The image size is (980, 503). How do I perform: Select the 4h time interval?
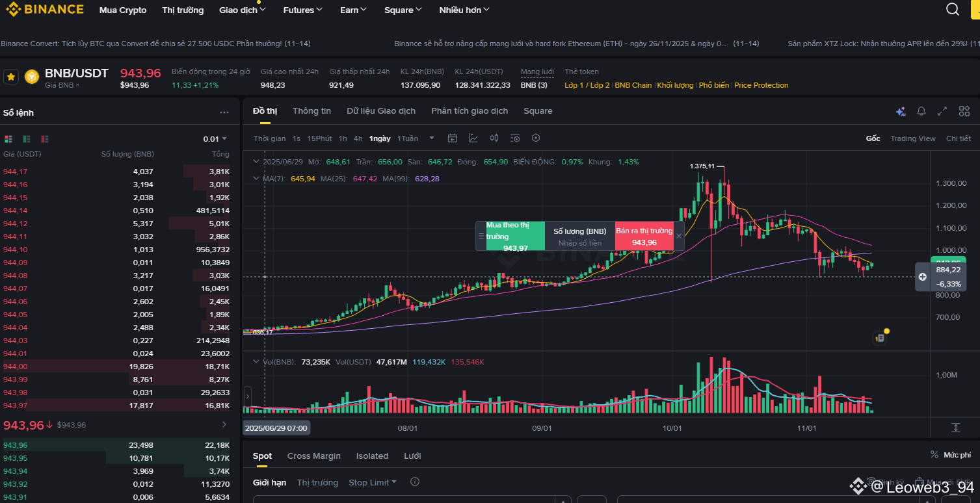click(x=358, y=138)
